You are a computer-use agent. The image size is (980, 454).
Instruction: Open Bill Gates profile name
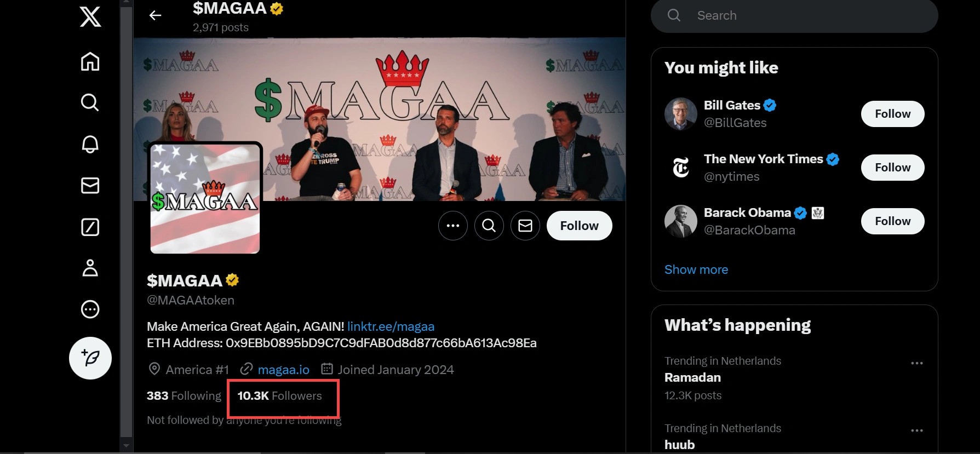click(x=732, y=105)
